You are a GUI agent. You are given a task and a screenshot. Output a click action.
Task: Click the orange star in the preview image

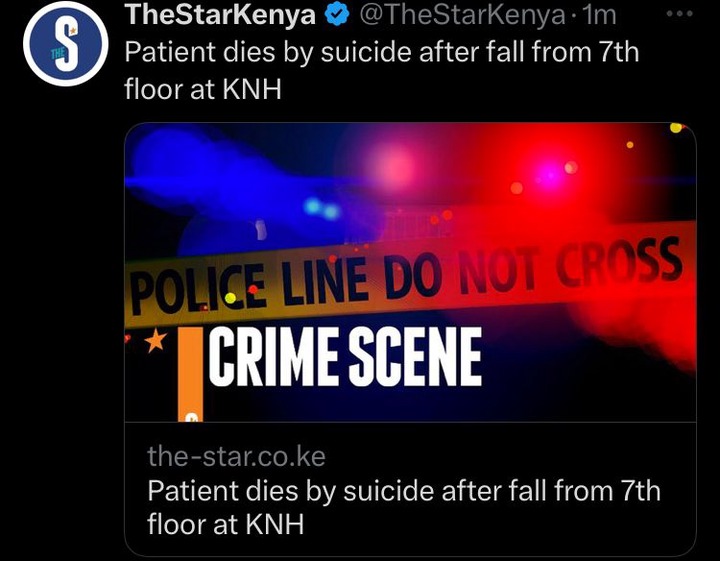[156, 340]
